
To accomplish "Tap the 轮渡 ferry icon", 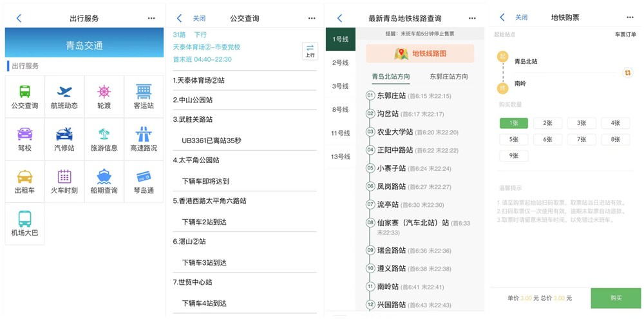I will [104, 97].
